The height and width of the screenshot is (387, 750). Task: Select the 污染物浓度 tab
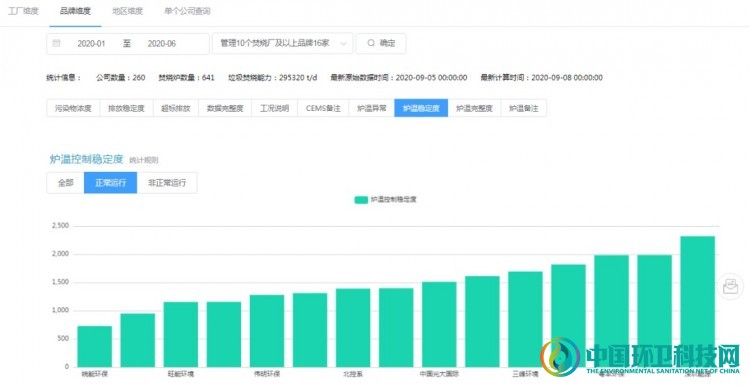[x=73, y=108]
